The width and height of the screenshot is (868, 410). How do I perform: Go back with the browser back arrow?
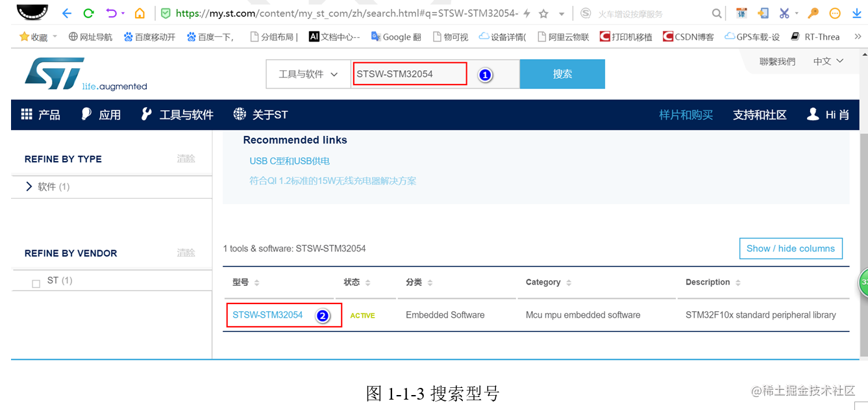[x=67, y=13]
